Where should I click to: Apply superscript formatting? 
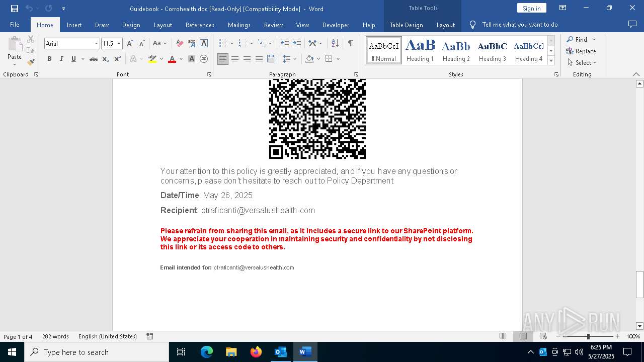coord(118,59)
